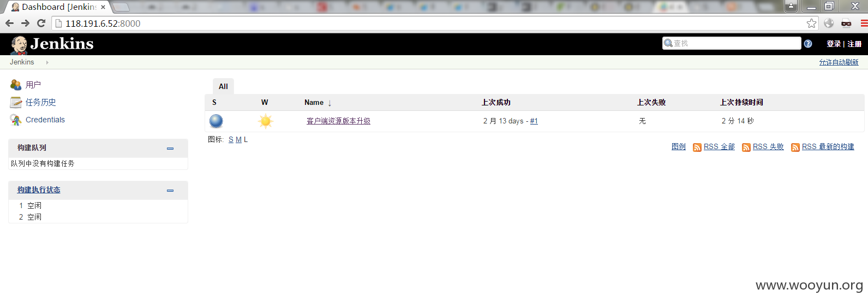This screenshot has height=301, width=868.
Task: Open the 用户 sidebar link
Action: (x=33, y=85)
